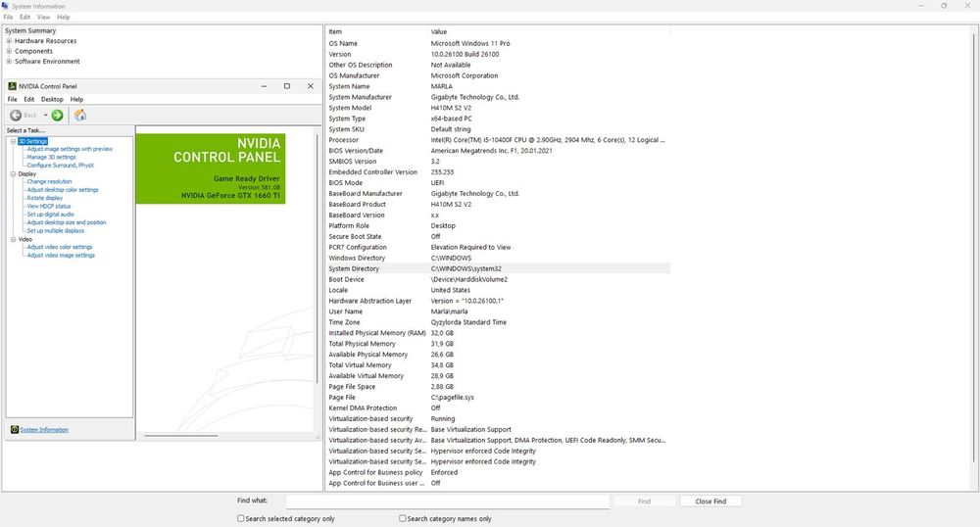Select 'Configure Surround, PhysX' task
The height and width of the screenshot is (527, 980).
pos(60,166)
